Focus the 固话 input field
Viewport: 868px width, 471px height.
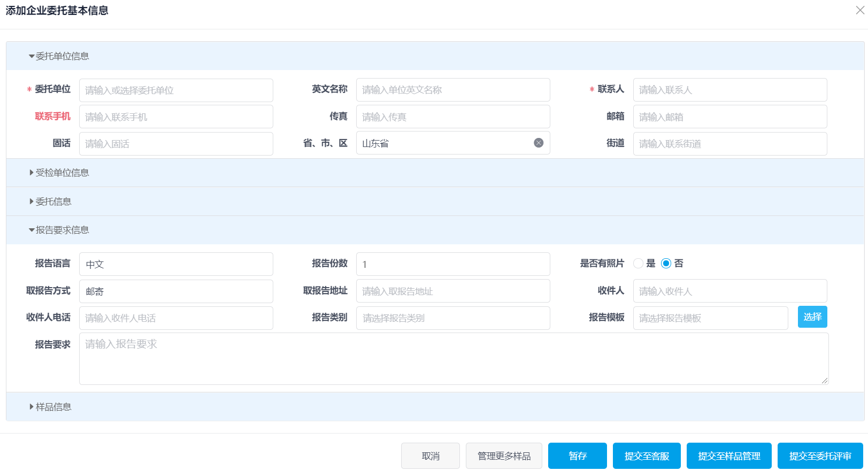[176, 144]
